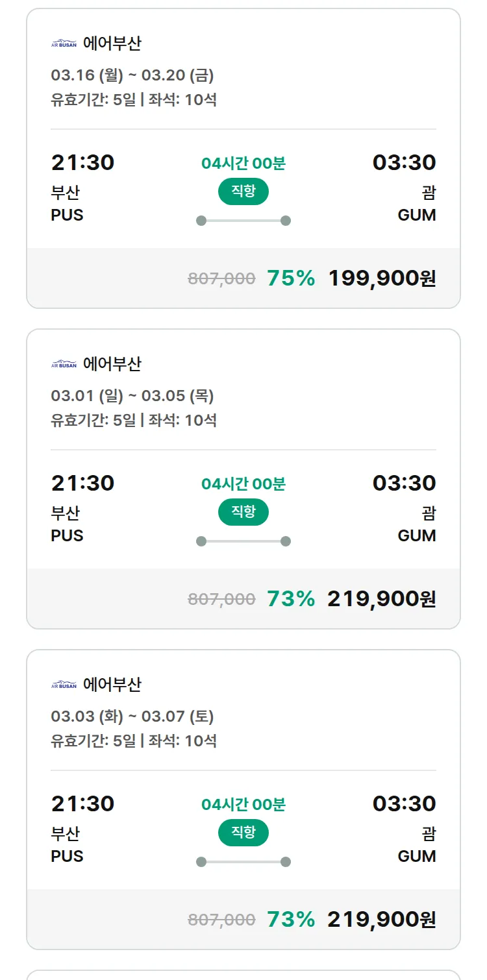Click the 에어부산 airline name on the 03.16 flight

point(112,44)
